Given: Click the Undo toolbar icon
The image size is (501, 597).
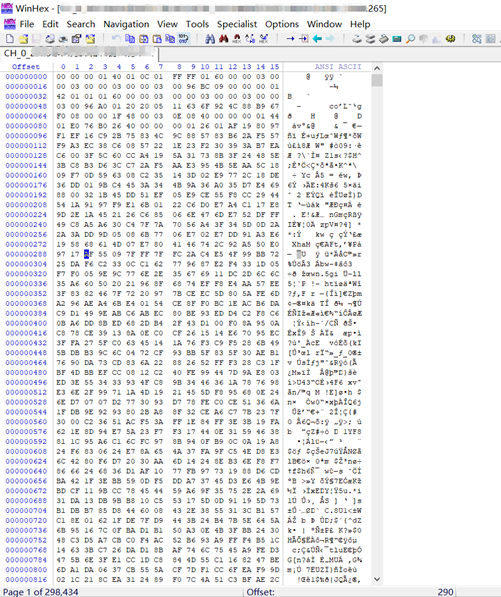Looking at the screenshot, I should (x=116, y=38).
